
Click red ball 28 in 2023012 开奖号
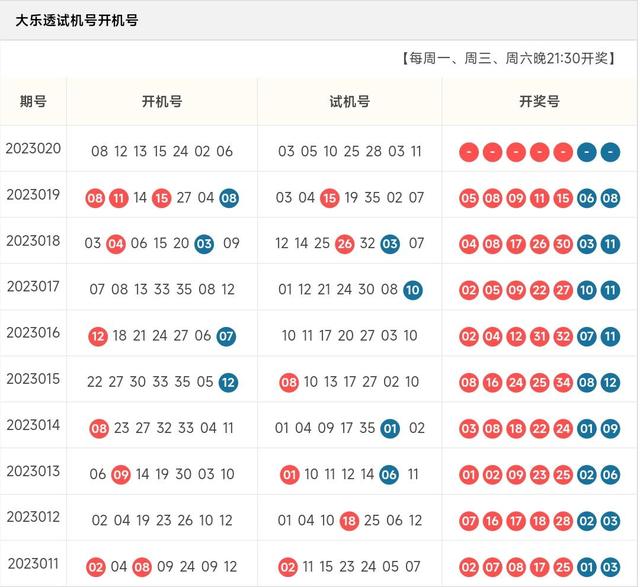pyautogui.click(x=563, y=521)
